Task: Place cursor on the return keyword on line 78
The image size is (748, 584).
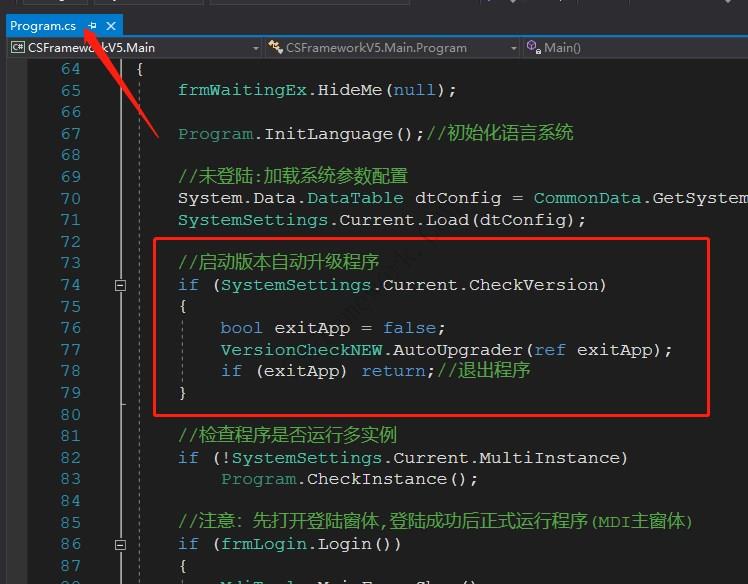Action: (392, 371)
